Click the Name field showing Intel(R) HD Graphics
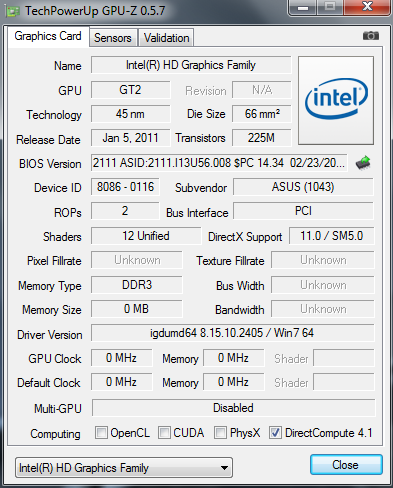 coord(191,65)
